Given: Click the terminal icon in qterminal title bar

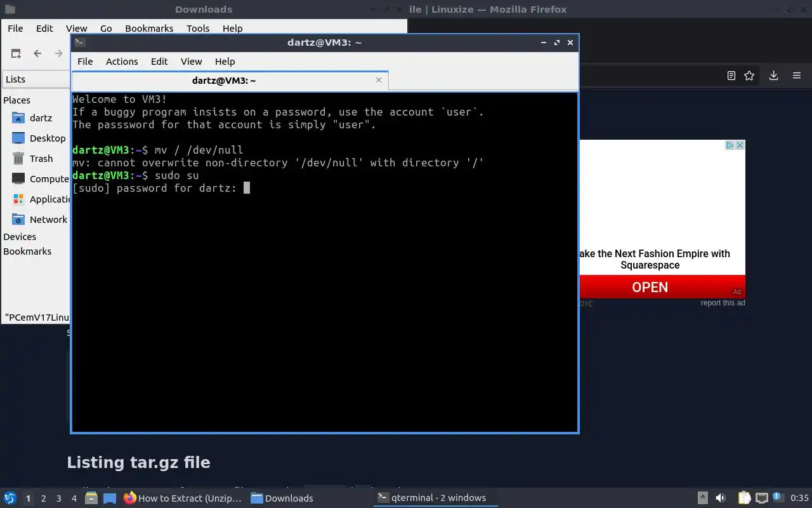Looking at the screenshot, I should pos(79,43).
